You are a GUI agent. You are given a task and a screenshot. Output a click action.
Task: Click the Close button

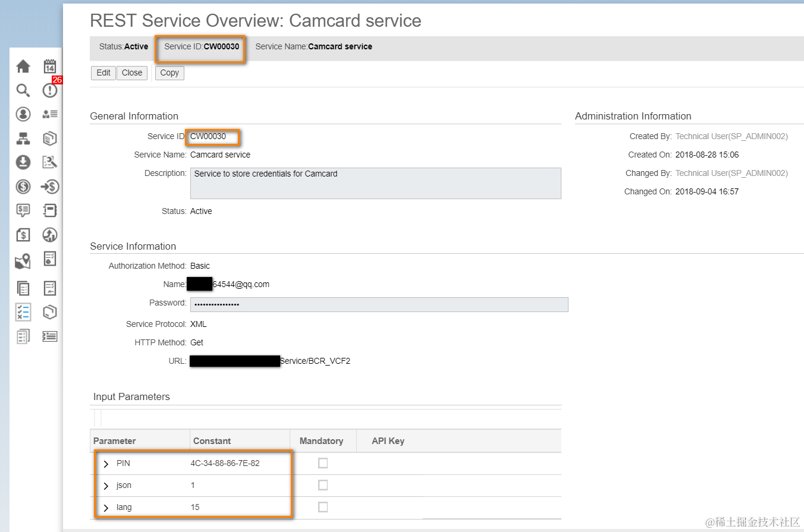132,73
